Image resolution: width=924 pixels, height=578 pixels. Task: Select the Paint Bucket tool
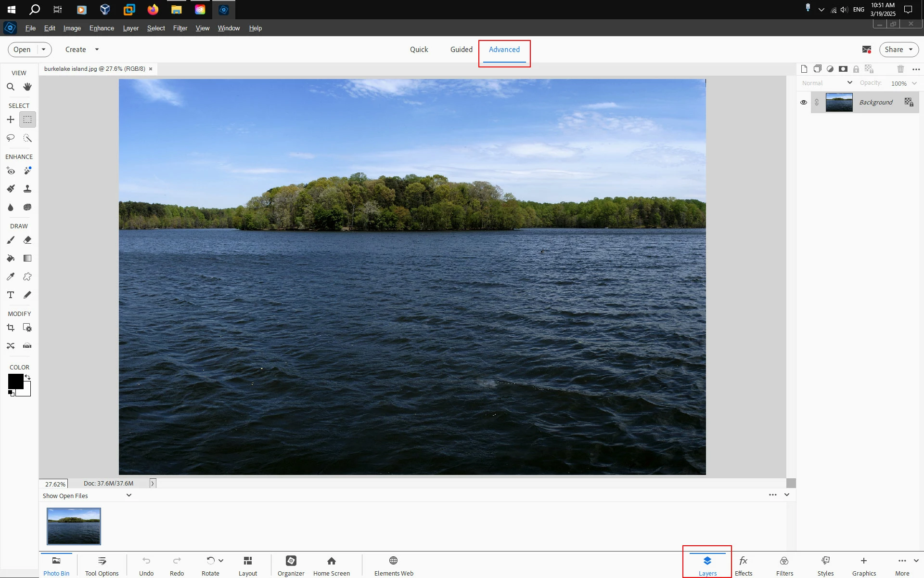(x=11, y=259)
